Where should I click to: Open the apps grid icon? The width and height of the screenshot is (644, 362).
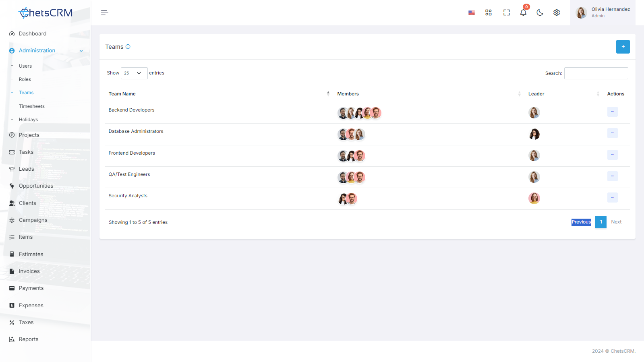pyautogui.click(x=489, y=13)
